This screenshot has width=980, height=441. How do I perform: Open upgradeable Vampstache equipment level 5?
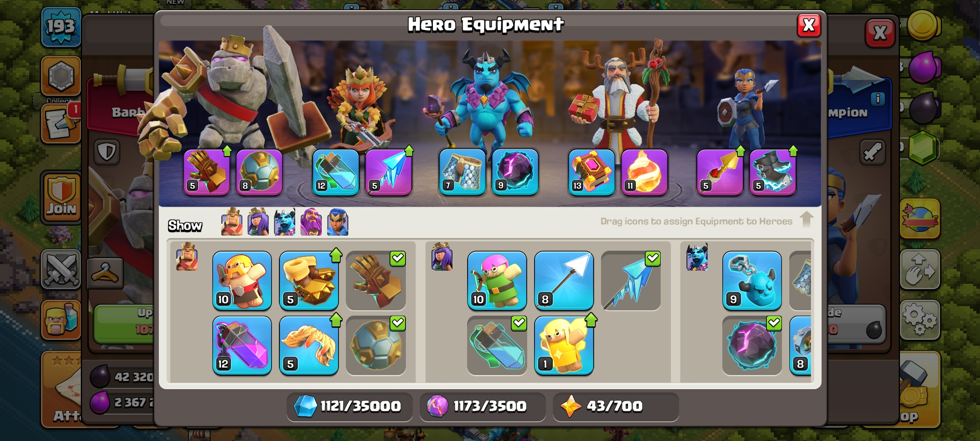[x=309, y=345]
